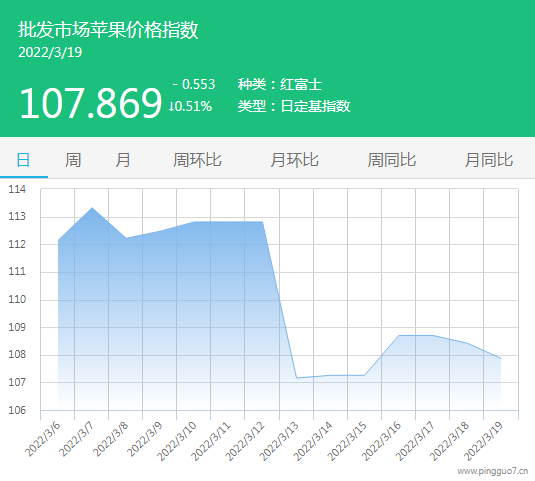Switch to the 日 daily tab

tap(23, 160)
